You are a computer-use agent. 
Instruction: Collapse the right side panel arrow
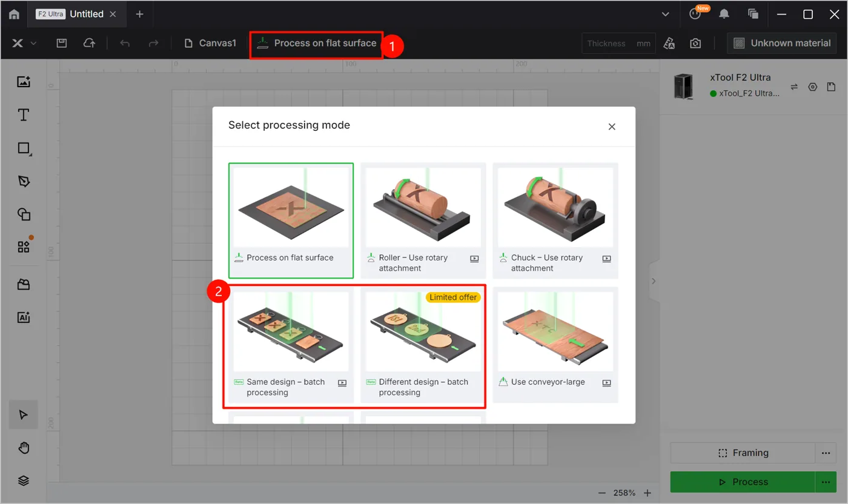click(x=654, y=281)
